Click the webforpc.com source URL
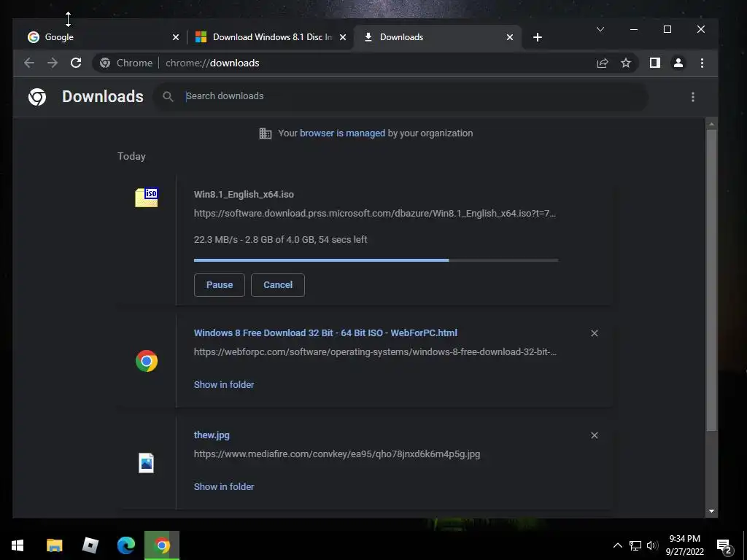Viewport: 747px width, 560px height. click(x=375, y=352)
